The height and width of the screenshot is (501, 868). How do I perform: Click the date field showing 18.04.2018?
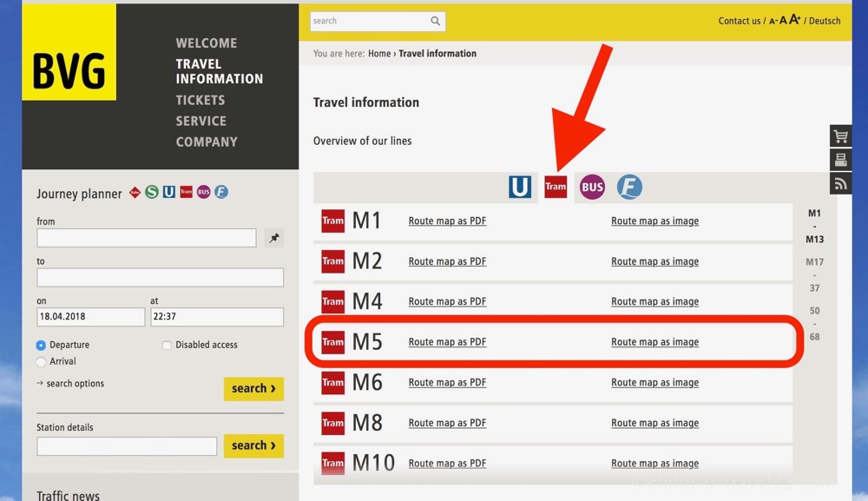click(91, 317)
